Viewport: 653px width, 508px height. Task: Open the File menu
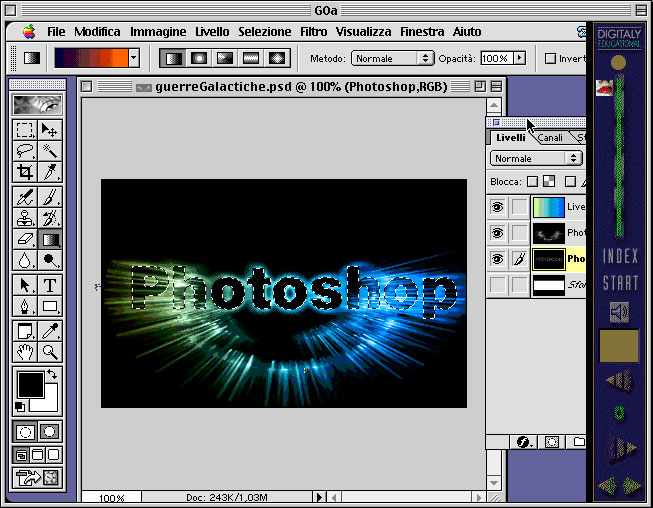click(x=56, y=32)
